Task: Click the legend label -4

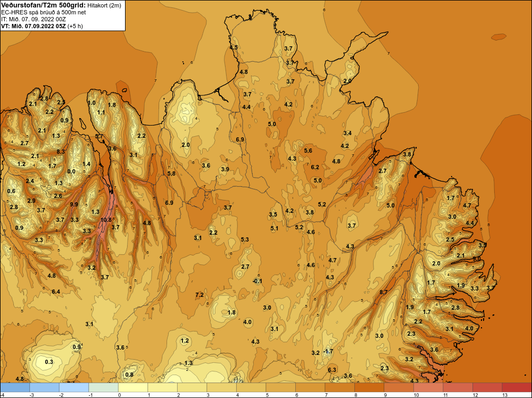Action: point(2,395)
